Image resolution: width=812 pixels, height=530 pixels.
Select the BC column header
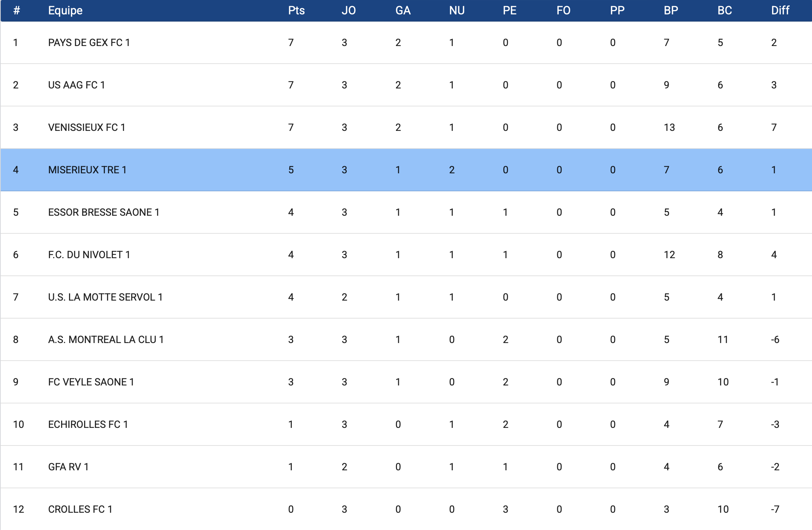point(724,10)
